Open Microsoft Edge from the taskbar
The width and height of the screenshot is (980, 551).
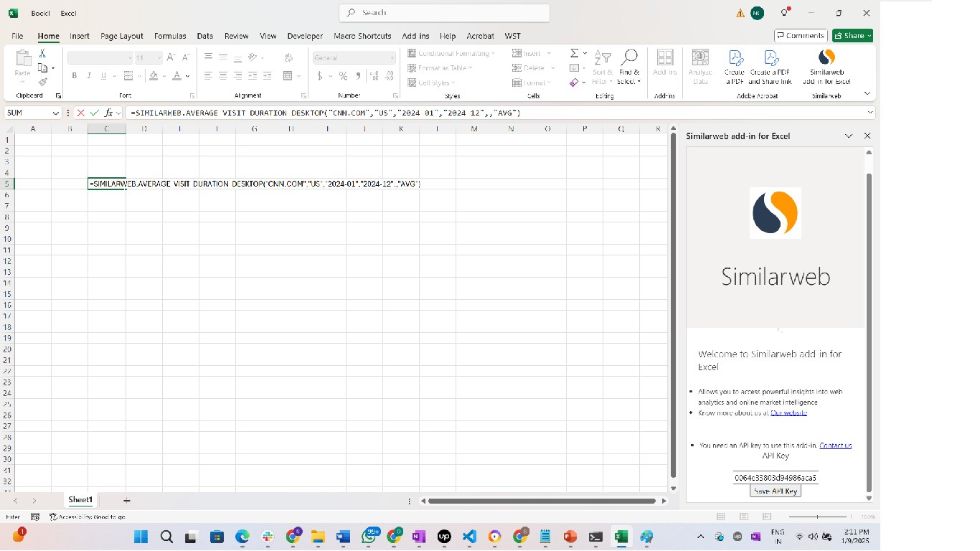pyautogui.click(x=242, y=536)
